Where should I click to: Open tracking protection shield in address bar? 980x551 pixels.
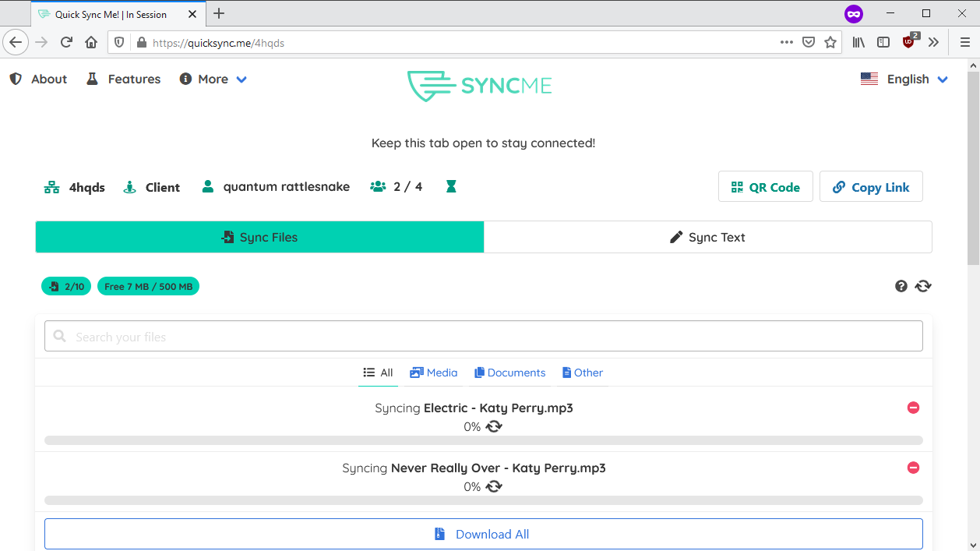pyautogui.click(x=120, y=43)
